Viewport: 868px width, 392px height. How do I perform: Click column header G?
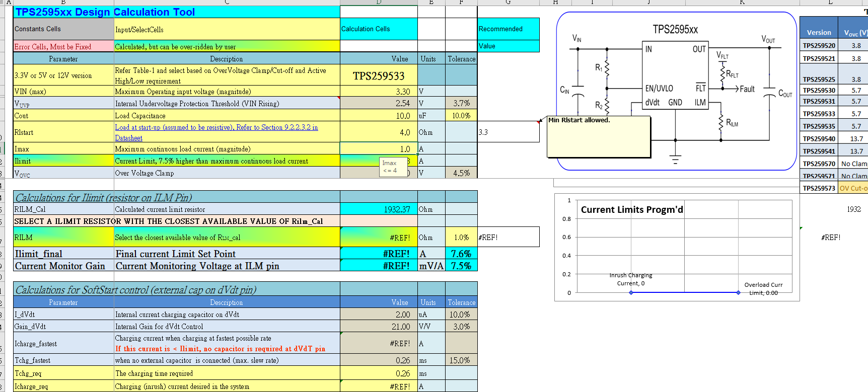509,3
